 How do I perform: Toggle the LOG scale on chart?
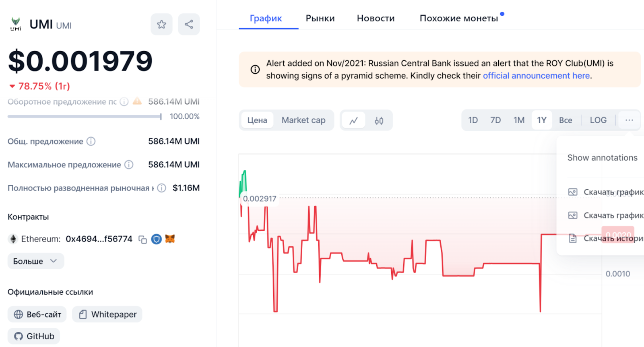click(x=598, y=120)
